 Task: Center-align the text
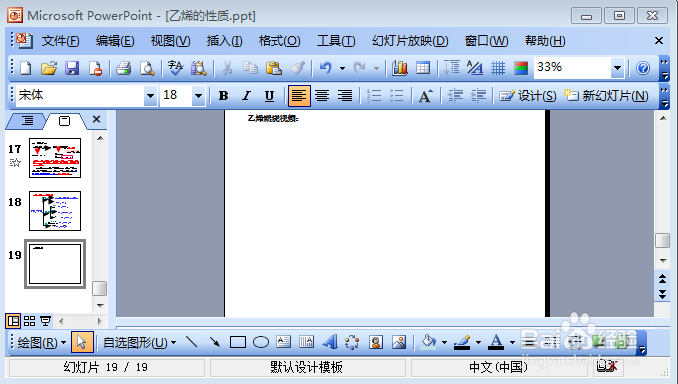[322, 96]
